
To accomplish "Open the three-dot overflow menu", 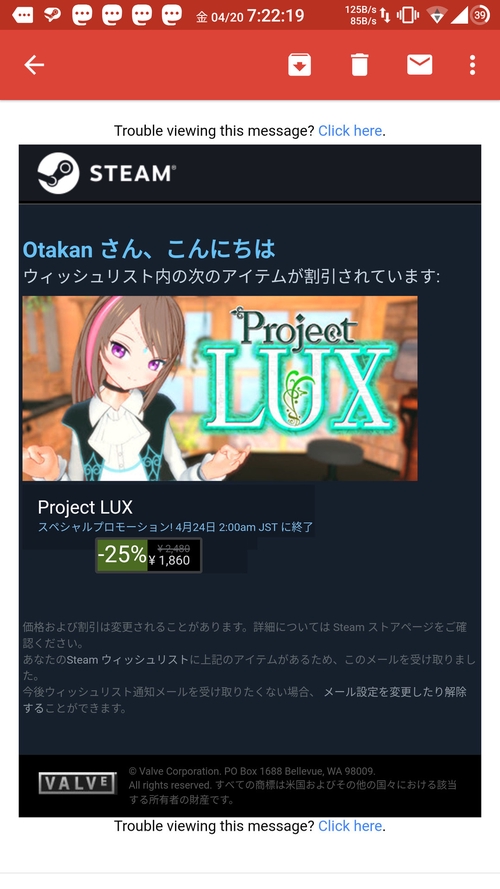I will click(x=472, y=65).
